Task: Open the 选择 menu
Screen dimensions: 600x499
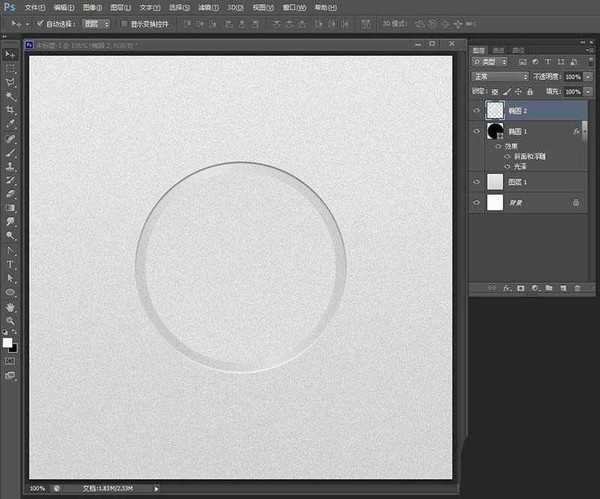Action: pos(178,7)
